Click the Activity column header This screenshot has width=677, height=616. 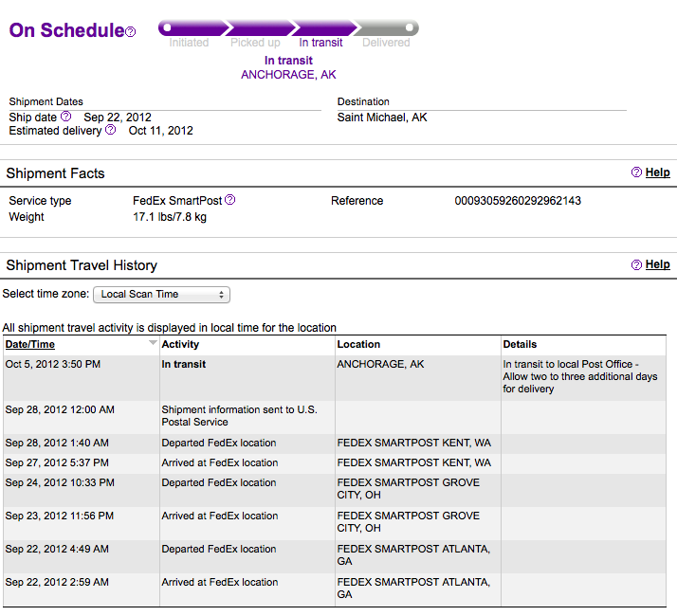[180, 344]
